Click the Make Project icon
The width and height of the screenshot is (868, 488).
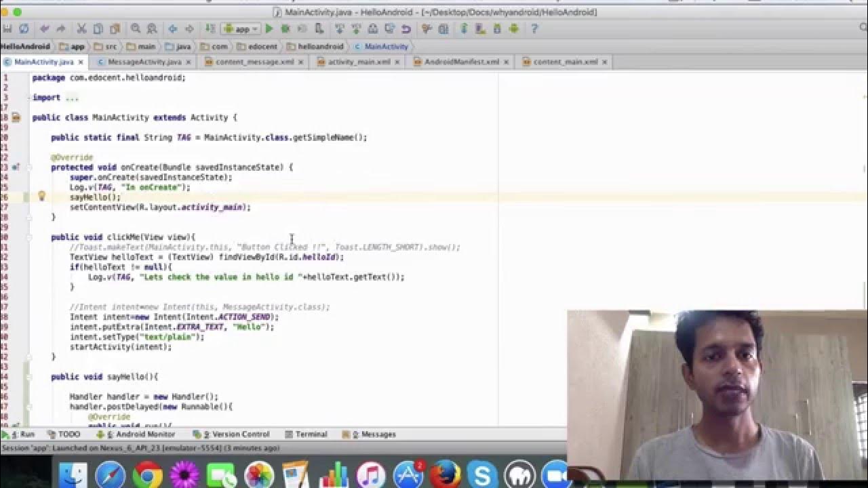(210, 29)
